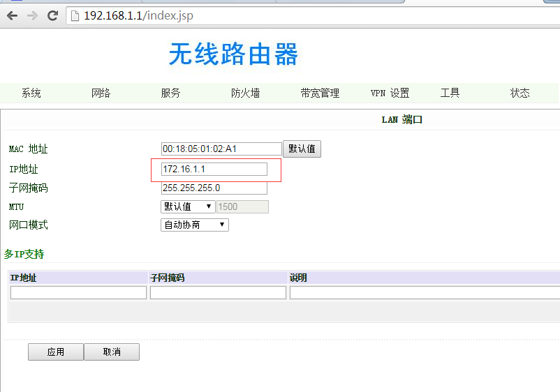The image size is (560, 392).
Task: Open the 系统 menu
Action: click(31, 93)
